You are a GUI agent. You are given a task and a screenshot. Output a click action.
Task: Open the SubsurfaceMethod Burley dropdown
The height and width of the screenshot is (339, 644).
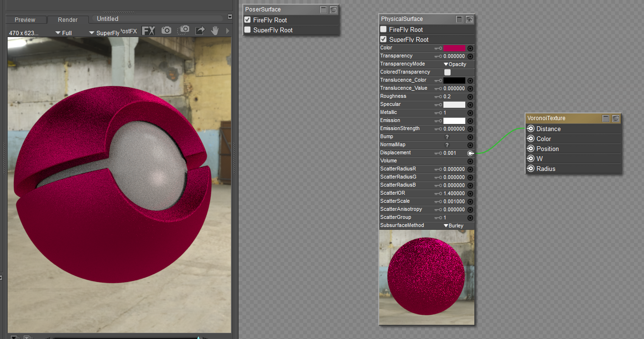click(453, 226)
